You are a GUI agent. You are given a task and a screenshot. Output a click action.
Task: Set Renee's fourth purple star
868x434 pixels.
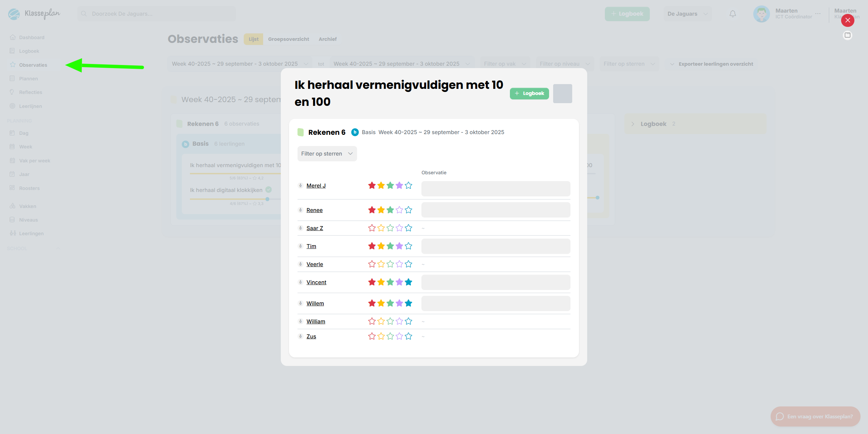[399, 210]
